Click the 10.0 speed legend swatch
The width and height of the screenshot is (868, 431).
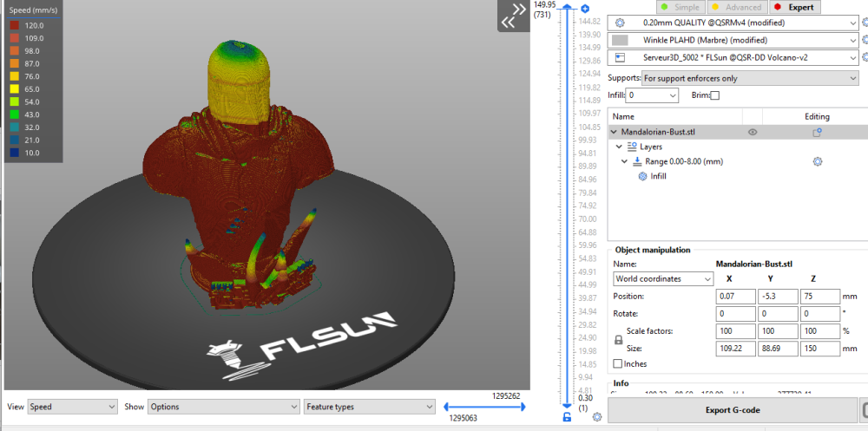tap(15, 153)
